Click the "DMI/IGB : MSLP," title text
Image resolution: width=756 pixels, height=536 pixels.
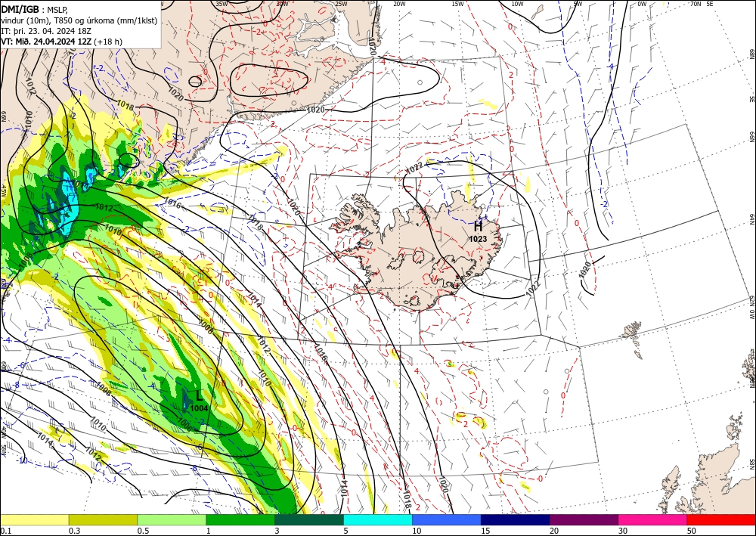pos(36,10)
